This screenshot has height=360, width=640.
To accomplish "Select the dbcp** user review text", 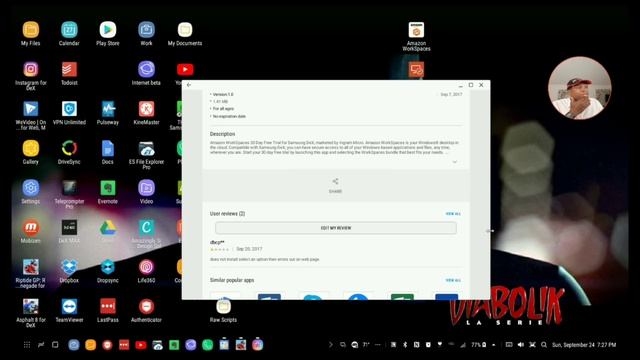I will click(264, 260).
